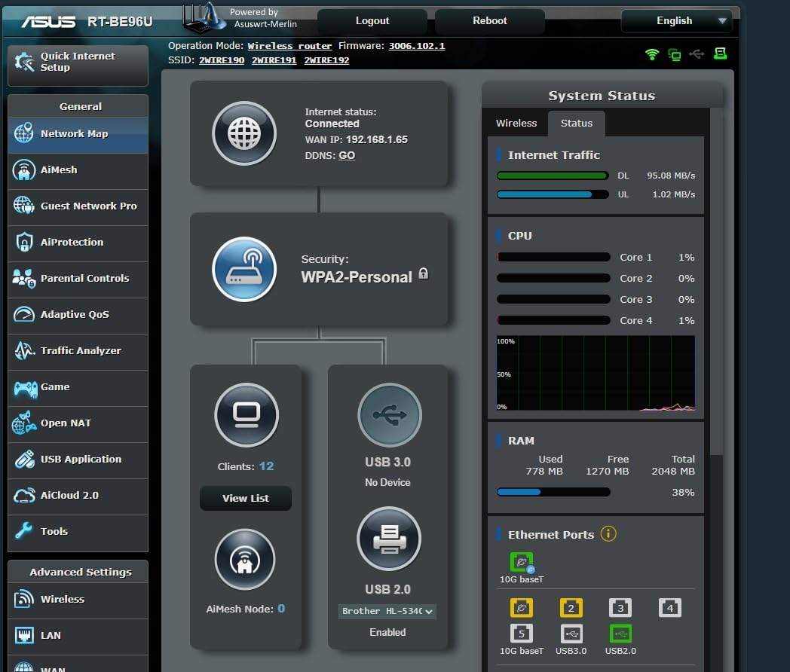Click the green USB2.0 port icon
The width and height of the screenshot is (790, 672).
pyautogui.click(x=620, y=634)
